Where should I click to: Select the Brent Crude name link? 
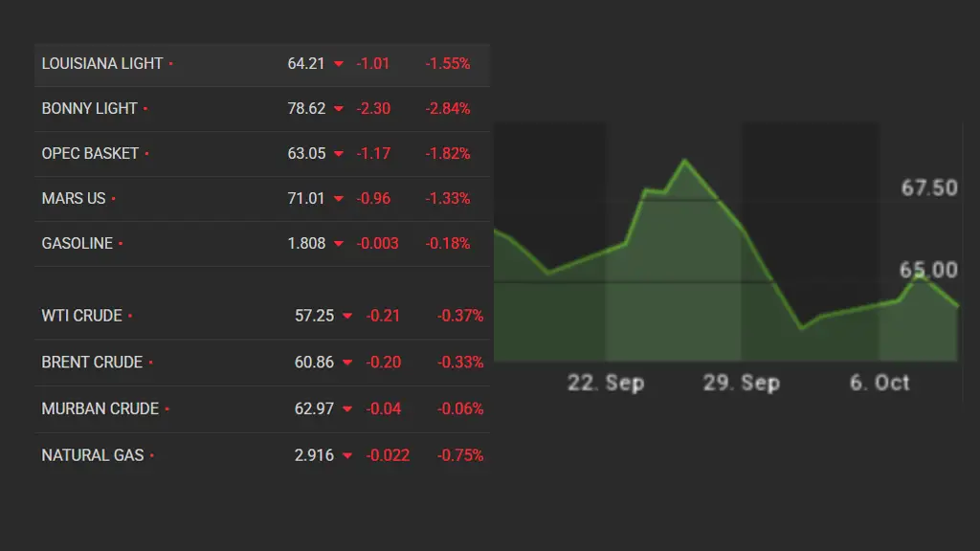92,363
